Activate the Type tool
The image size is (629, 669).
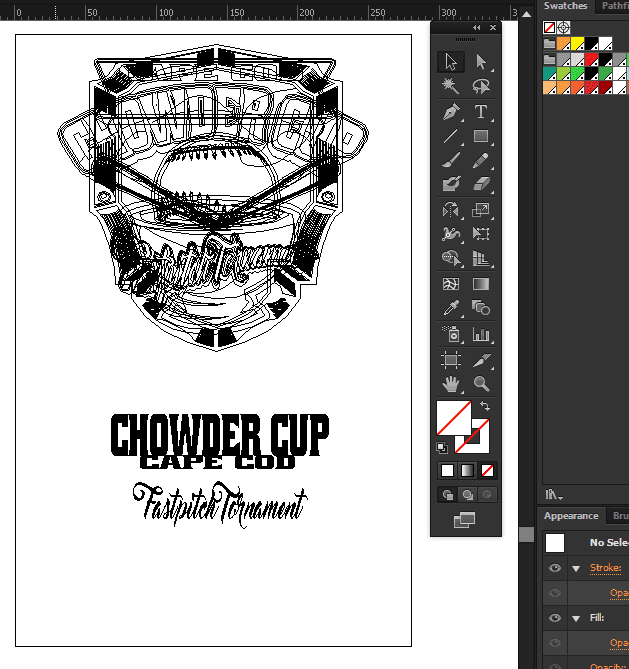(x=481, y=112)
